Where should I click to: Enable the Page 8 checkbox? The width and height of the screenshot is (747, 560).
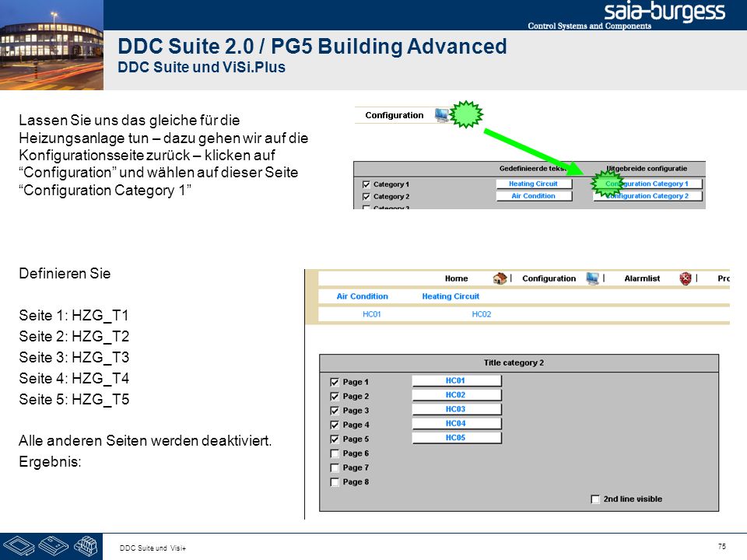click(x=335, y=482)
